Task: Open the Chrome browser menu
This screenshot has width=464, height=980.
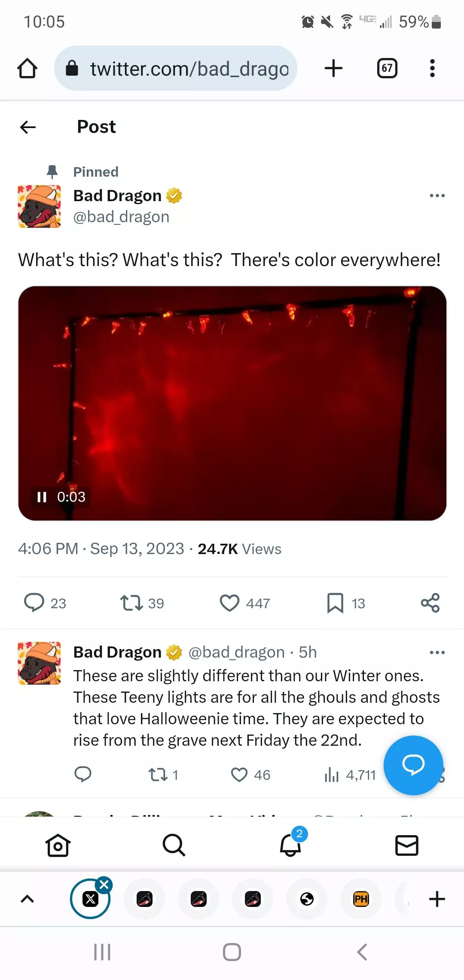Action: tap(432, 68)
